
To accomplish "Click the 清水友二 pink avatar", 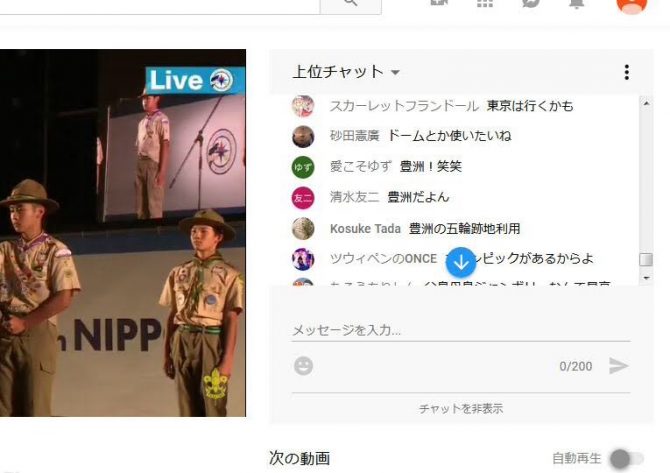I will point(303,198).
